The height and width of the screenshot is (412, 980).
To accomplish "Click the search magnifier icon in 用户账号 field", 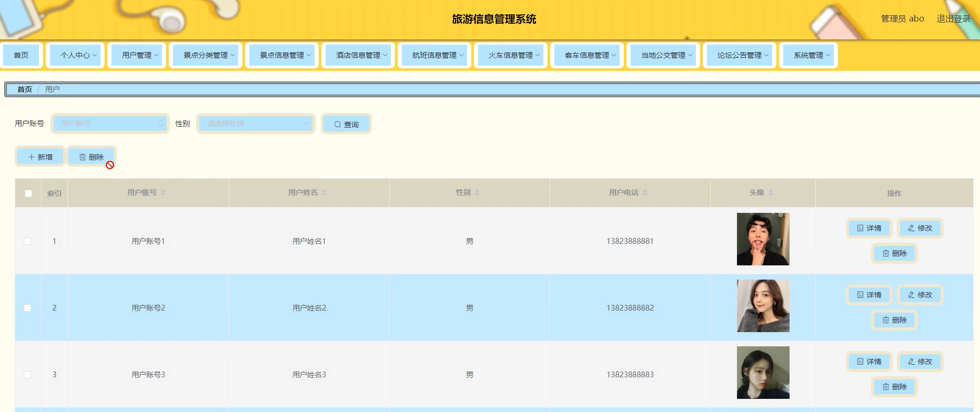I will point(160,123).
